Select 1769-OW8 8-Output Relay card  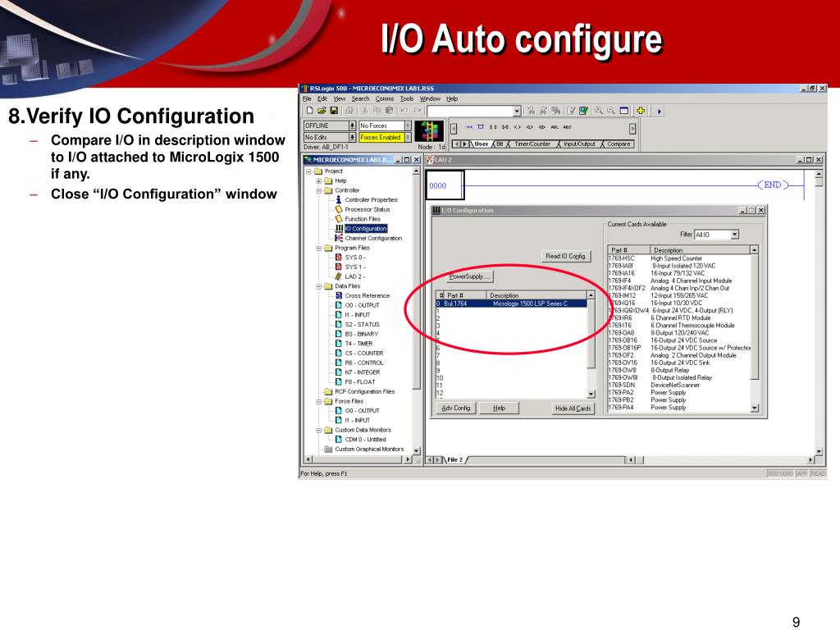(x=679, y=370)
